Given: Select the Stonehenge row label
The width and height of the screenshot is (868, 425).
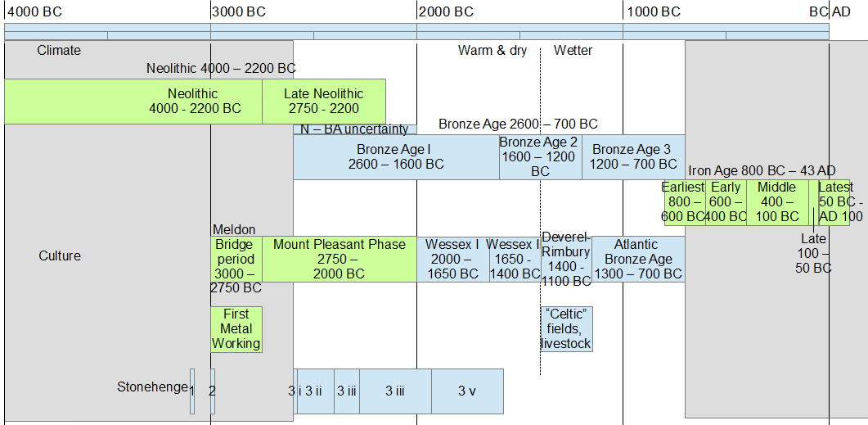Looking at the screenshot, I should [152, 387].
